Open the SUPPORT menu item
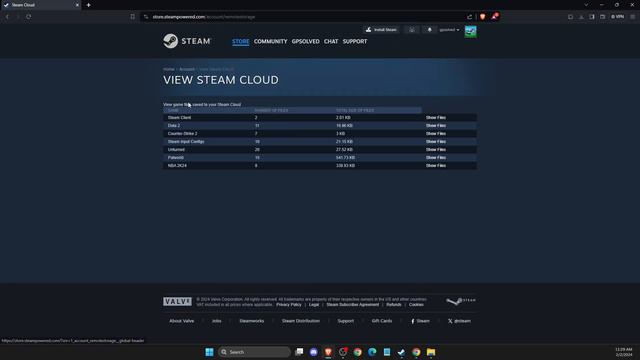 tap(355, 41)
